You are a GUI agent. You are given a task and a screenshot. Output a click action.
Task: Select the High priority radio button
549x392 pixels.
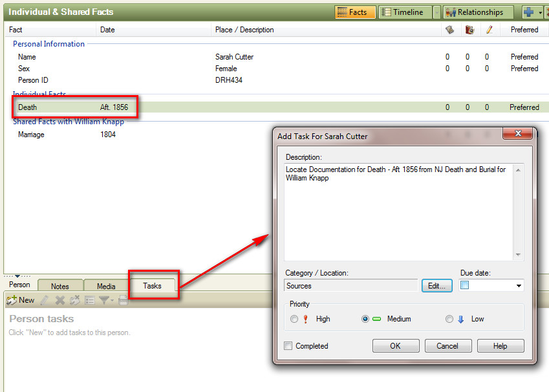point(294,318)
